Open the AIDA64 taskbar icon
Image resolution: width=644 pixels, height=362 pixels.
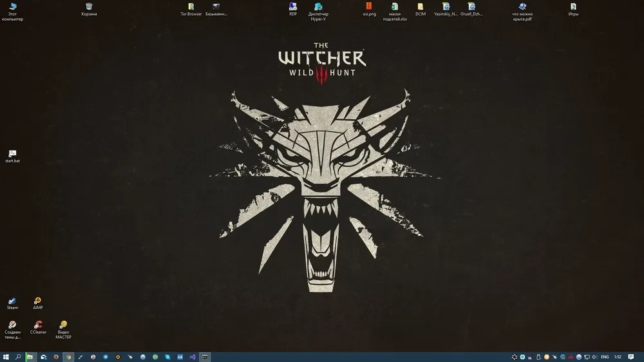click(x=180, y=357)
